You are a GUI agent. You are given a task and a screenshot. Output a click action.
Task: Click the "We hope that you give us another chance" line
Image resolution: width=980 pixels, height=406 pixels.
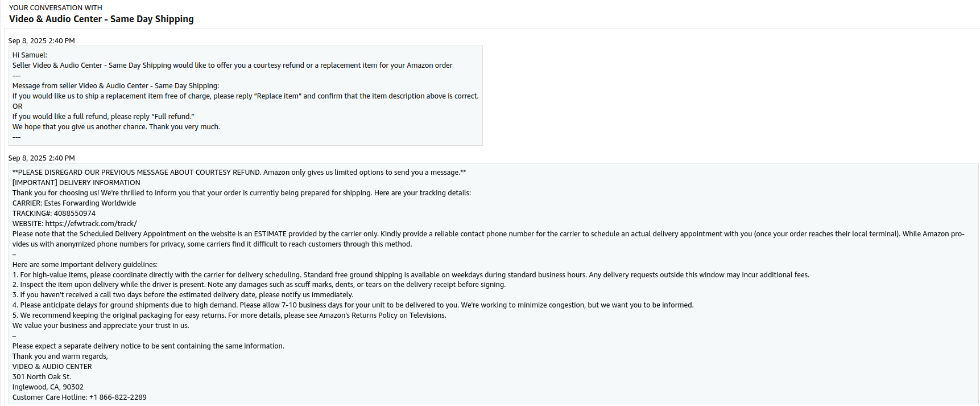click(x=116, y=127)
